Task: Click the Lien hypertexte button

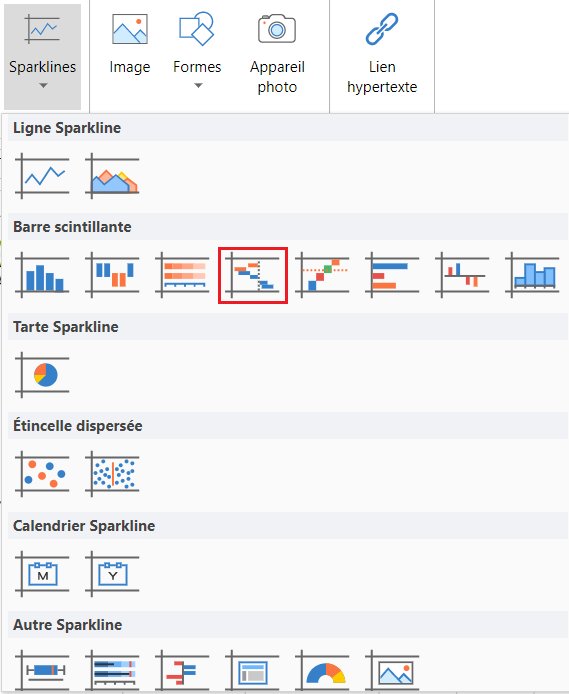Action: pos(382,53)
